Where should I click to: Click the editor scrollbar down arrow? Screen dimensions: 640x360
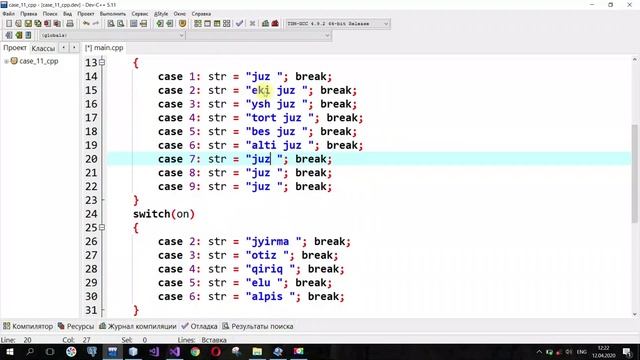coord(635,314)
